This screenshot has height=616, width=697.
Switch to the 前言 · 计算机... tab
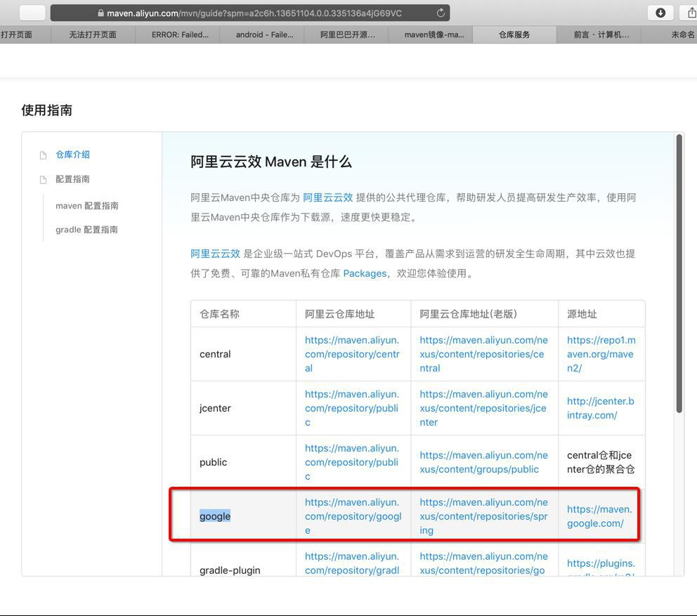[601, 34]
